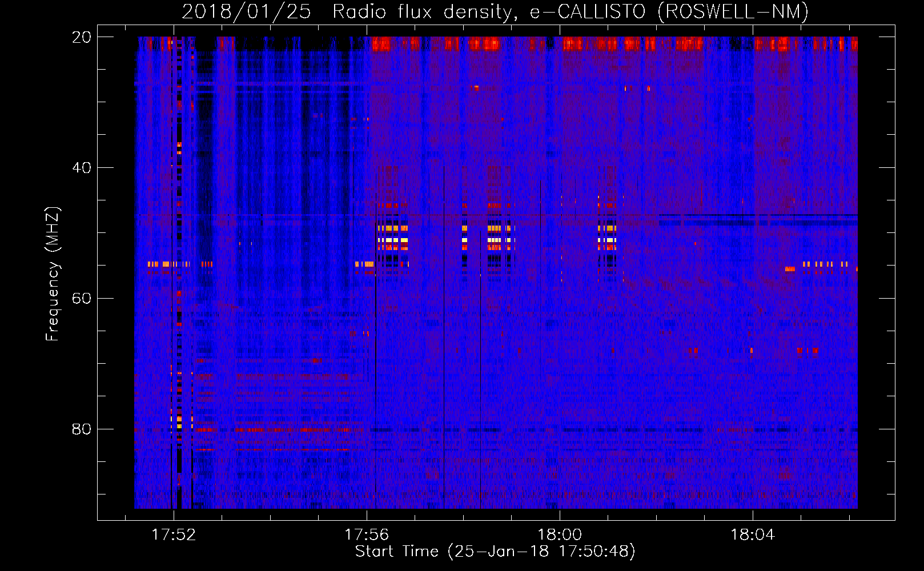
Task: Click the 'Start Time (25-Jan-18 17:50:48)' axis label
Action: pyautogui.click(x=495, y=552)
